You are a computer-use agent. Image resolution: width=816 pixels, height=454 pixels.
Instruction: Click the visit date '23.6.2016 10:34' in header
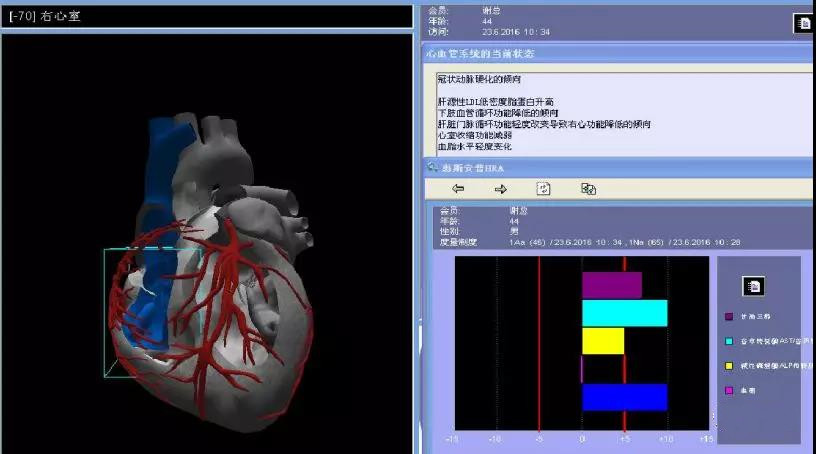tap(516, 32)
